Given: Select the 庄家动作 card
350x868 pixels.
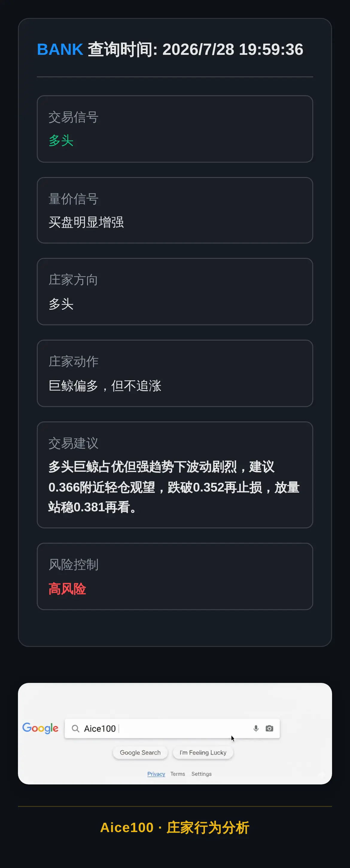Looking at the screenshot, I should tap(175, 373).
